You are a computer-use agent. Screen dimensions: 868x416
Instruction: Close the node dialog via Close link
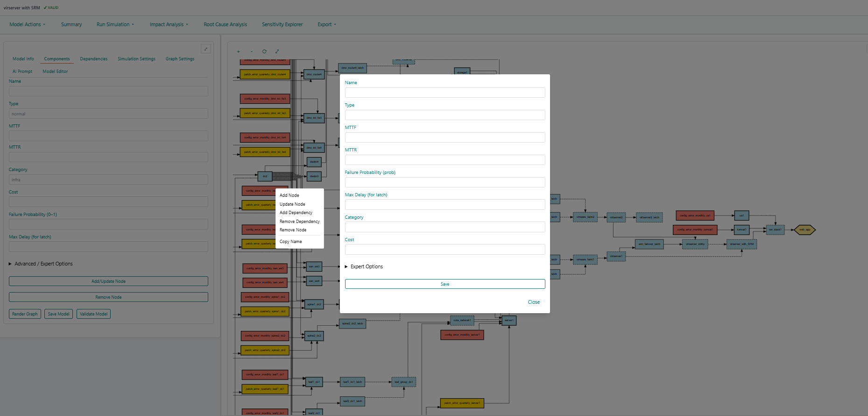click(x=534, y=302)
